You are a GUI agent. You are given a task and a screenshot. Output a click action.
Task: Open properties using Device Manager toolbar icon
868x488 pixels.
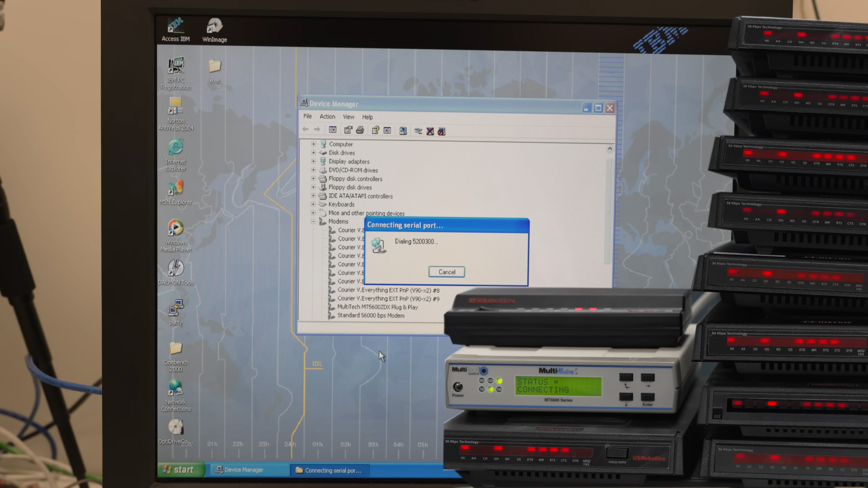coord(349,130)
